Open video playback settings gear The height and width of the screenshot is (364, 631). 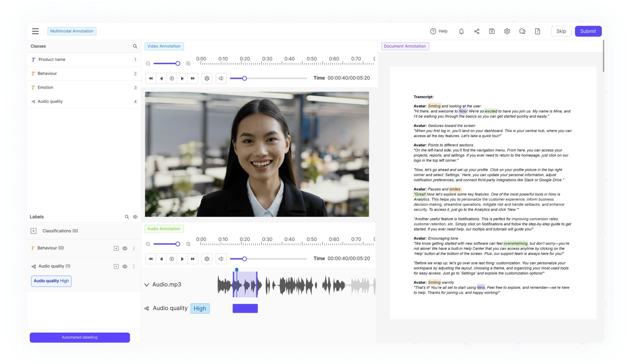207,78
